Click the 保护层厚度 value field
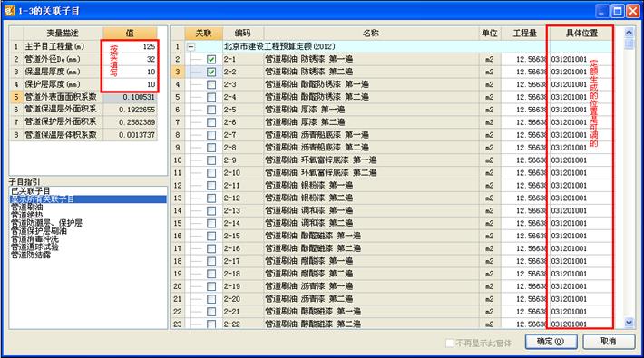The width and height of the screenshot is (644, 358). pyautogui.click(x=130, y=84)
